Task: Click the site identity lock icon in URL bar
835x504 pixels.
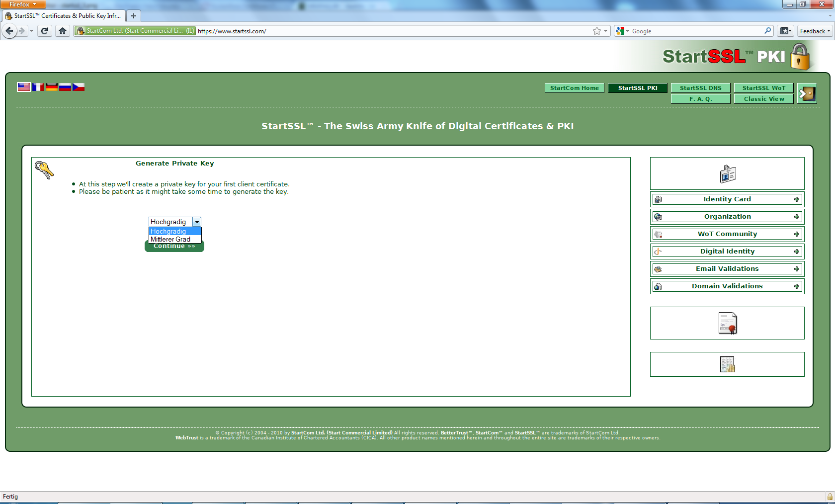Action: coord(81,31)
